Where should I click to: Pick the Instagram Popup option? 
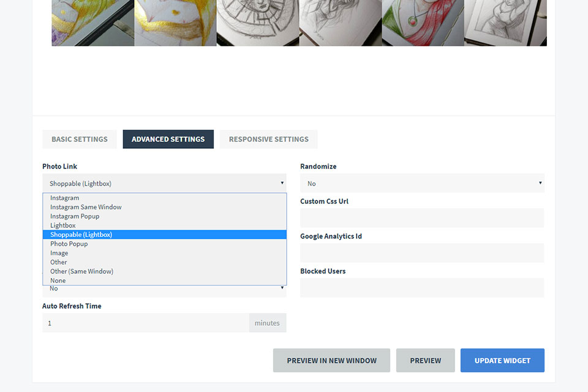coord(165,216)
